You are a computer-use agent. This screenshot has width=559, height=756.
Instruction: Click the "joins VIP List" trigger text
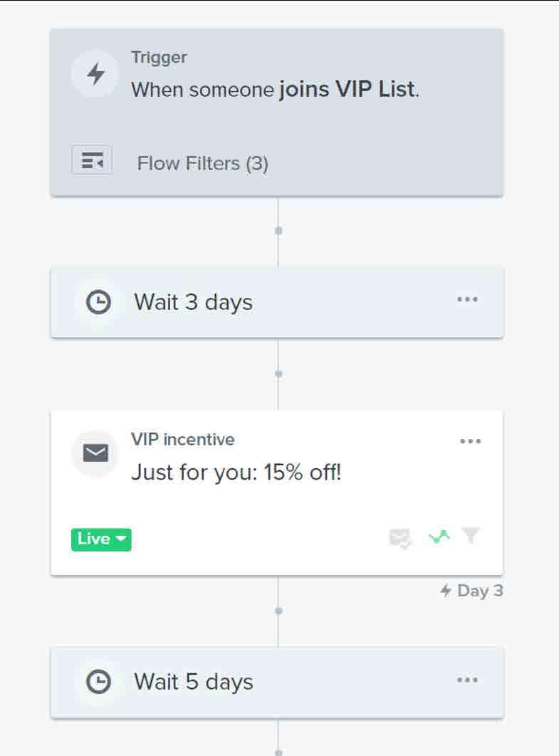coord(350,90)
